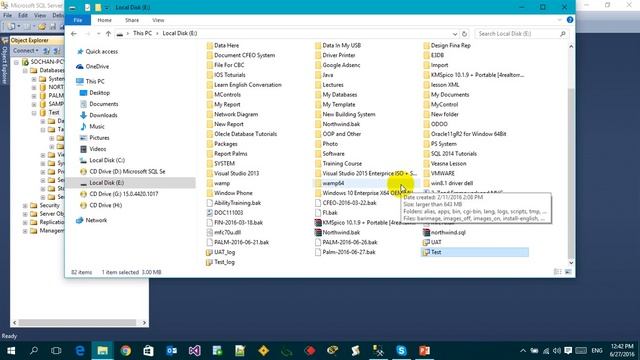Viewport: 640px width, 360px height.
Task: Click Object Explorer horizontal scrollbar
Action: point(79,322)
